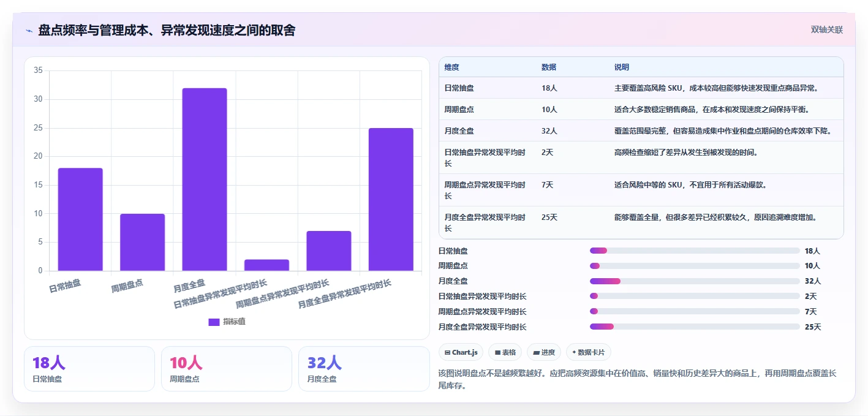Click the 周期盘点 progress bar showing 10人
868x416 pixels.
click(695, 266)
